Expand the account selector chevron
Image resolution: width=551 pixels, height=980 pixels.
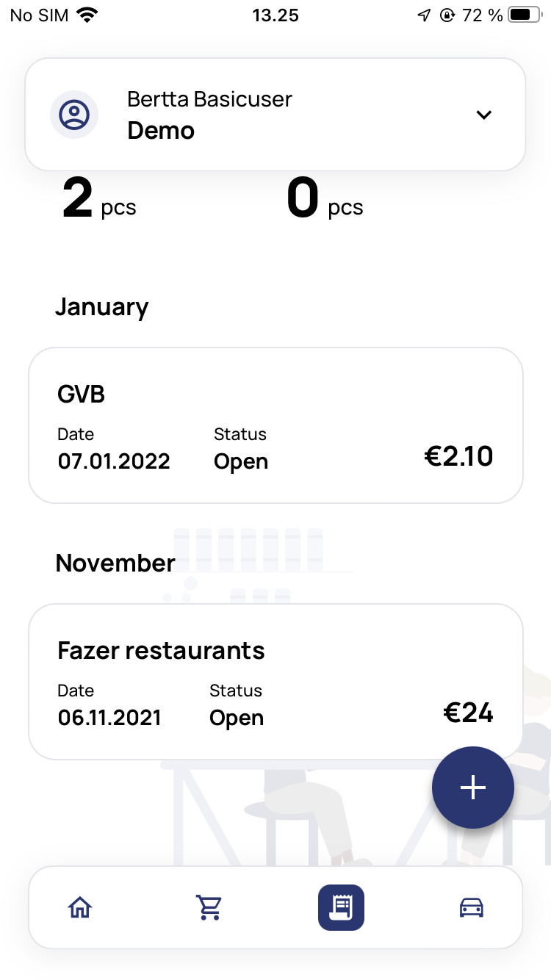click(483, 115)
